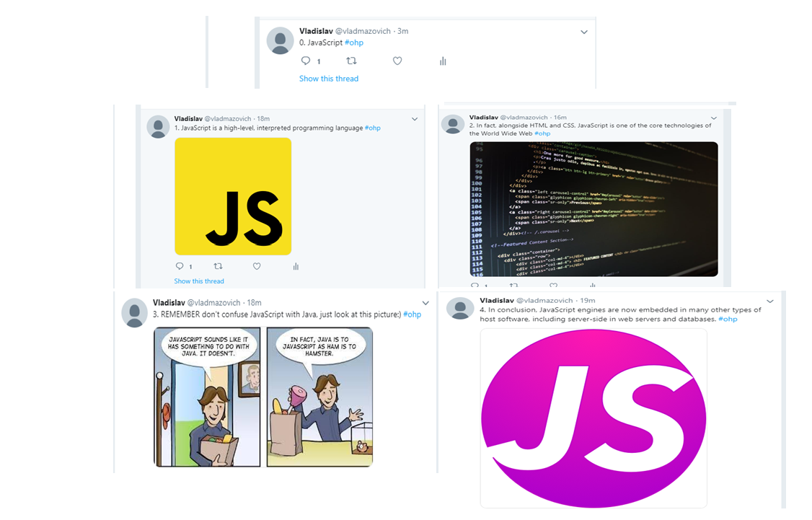Image resolution: width=812 pixels, height=520 pixels.
Task: Expand the chevron menu on the "4. In conclusion" tweet
Action: (770, 301)
